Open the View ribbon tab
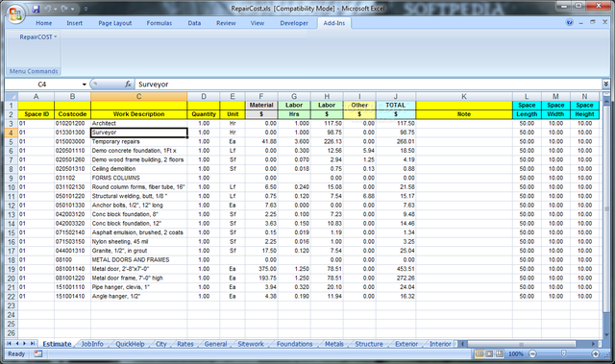Viewport: 615px width, 364px height. [258, 23]
